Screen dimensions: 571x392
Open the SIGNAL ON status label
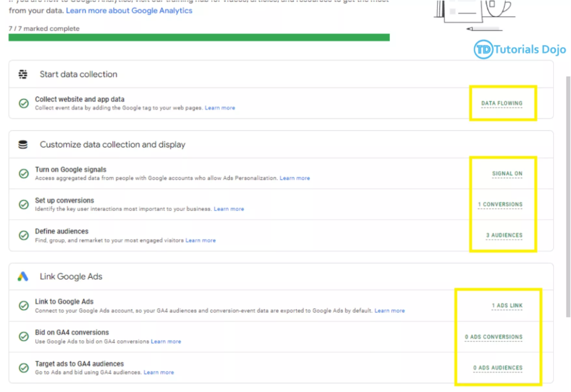(507, 173)
